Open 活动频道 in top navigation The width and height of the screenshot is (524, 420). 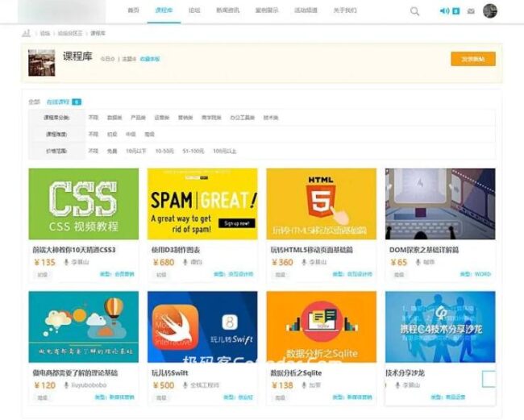[x=306, y=10]
